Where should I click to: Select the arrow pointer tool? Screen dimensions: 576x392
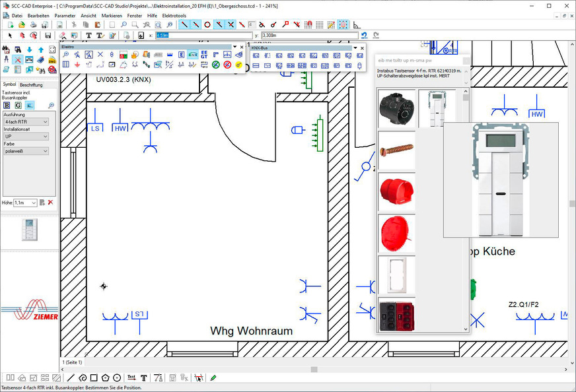tap(10, 35)
